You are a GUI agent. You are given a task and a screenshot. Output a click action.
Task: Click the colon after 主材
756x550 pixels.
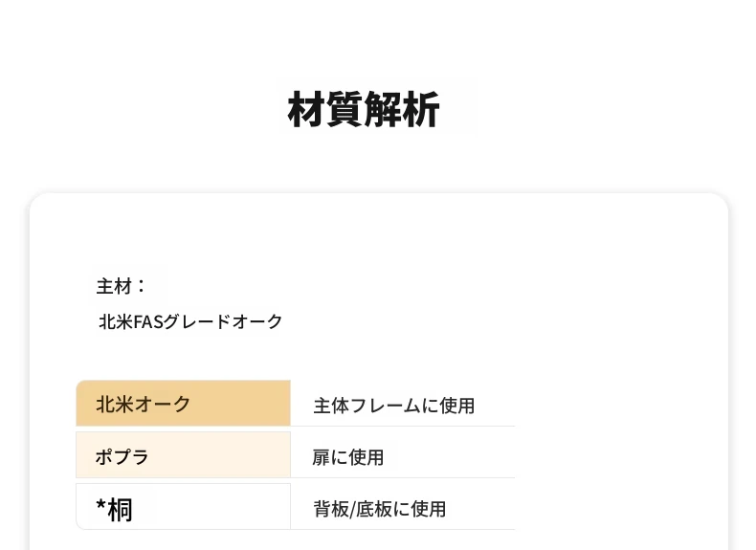click(141, 286)
